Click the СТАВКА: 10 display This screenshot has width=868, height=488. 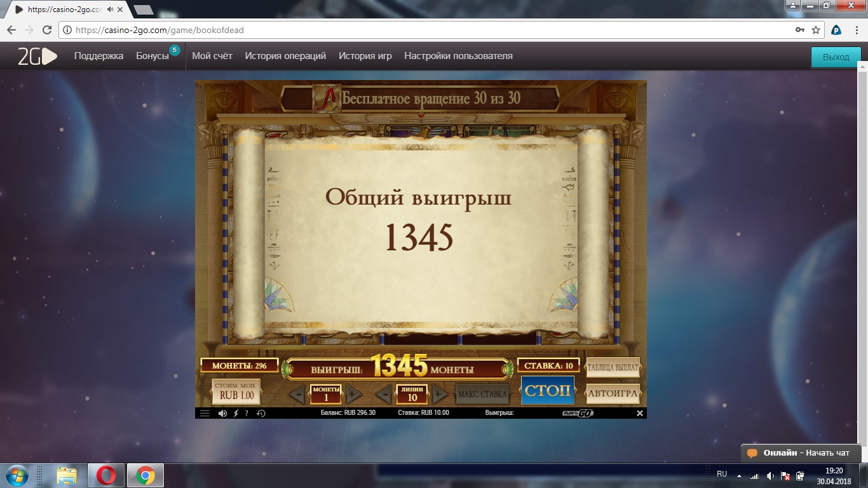pos(548,365)
